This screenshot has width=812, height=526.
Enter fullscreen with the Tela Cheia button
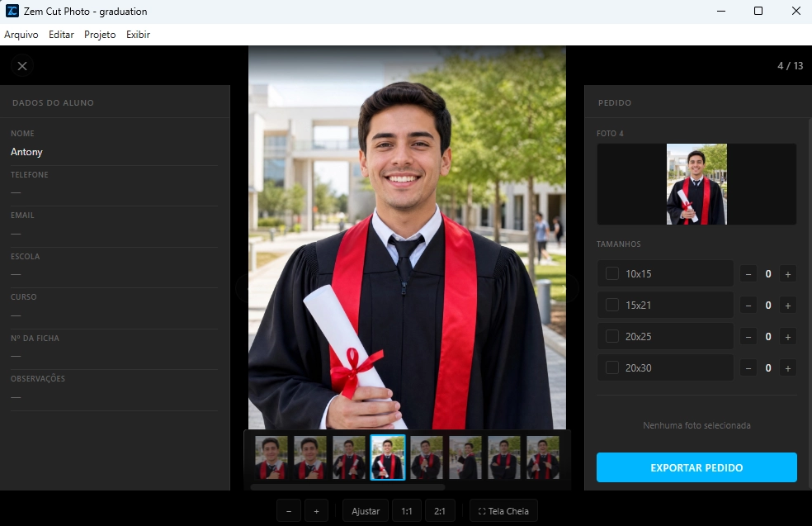coord(503,511)
